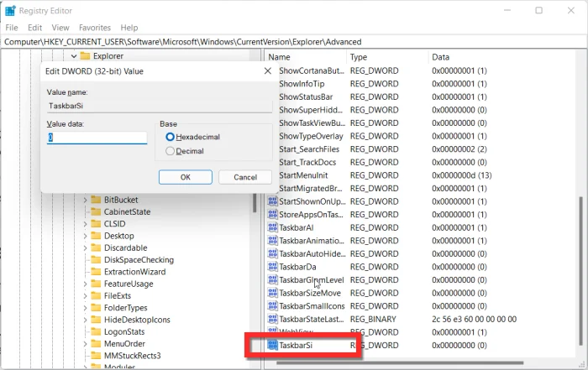Select the StartMenuInit value name
Screen dimensions: 588x370
pyautogui.click(x=303, y=175)
